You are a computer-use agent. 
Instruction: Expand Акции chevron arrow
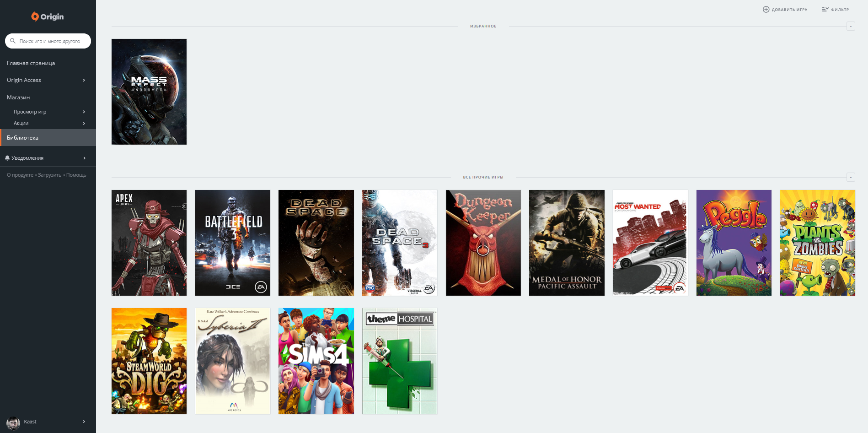click(x=84, y=123)
